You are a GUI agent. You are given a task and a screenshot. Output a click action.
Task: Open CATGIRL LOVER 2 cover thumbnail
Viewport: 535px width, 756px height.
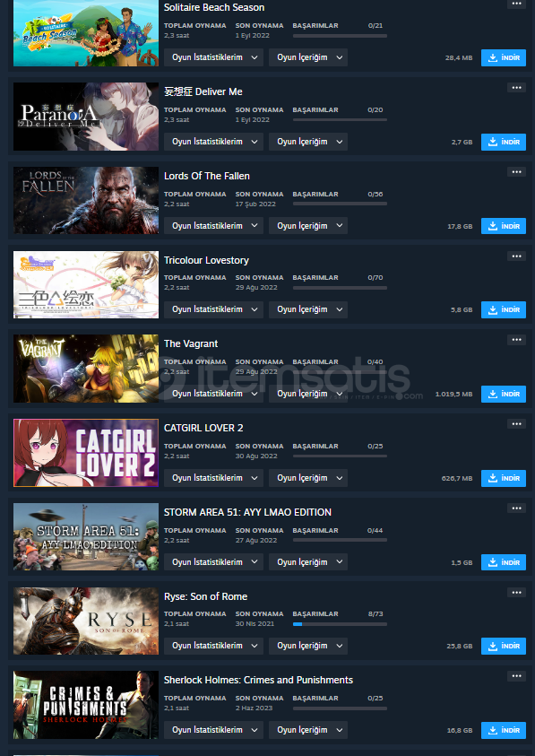(x=86, y=453)
